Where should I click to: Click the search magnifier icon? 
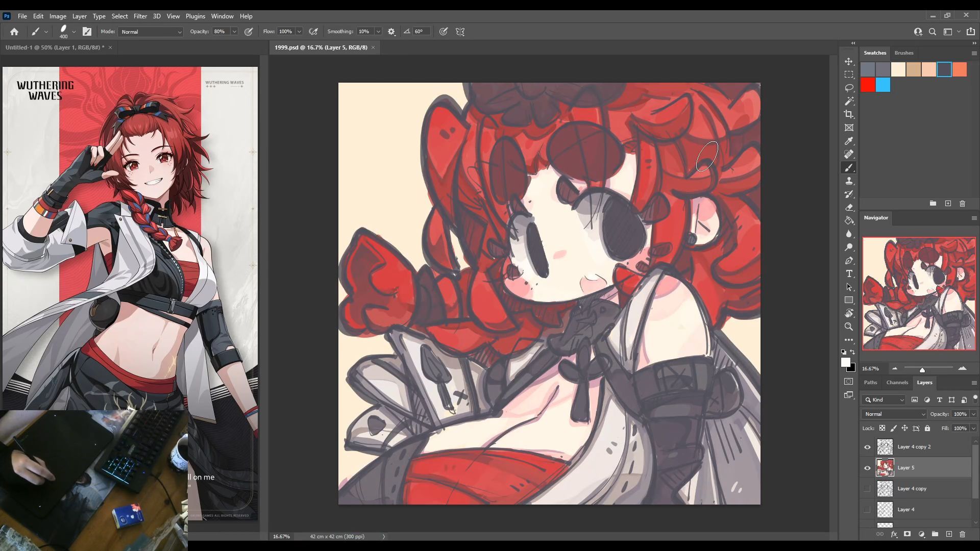click(932, 32)
